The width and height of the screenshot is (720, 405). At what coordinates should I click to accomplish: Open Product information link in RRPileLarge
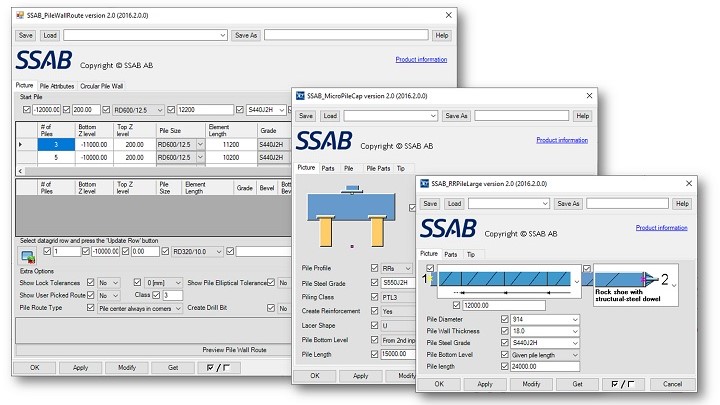point(661,228)
